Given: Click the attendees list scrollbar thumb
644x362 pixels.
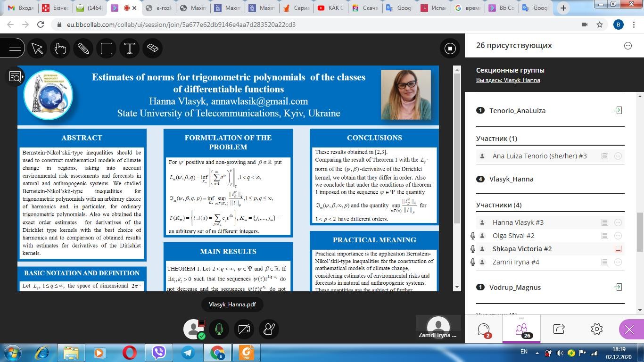Looking at the screenshot, I should (x=640, y=232).
